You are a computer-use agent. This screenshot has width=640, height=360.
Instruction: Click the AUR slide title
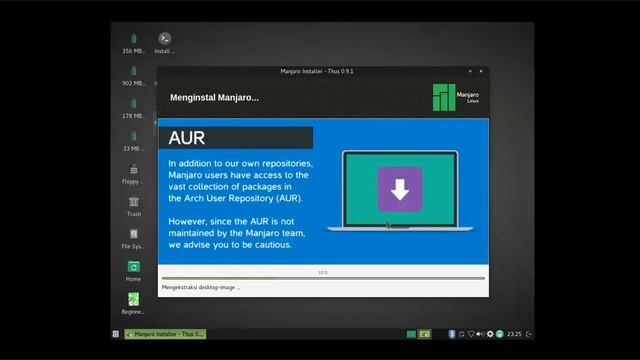[x=187, y=138]
